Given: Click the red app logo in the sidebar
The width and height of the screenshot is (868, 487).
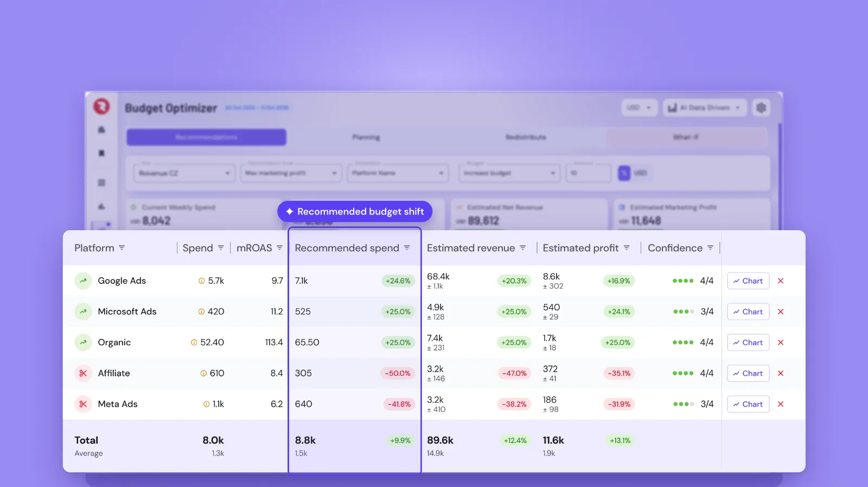Looking at the screenshot, I should pyautogui.click(x=101, y=106).
